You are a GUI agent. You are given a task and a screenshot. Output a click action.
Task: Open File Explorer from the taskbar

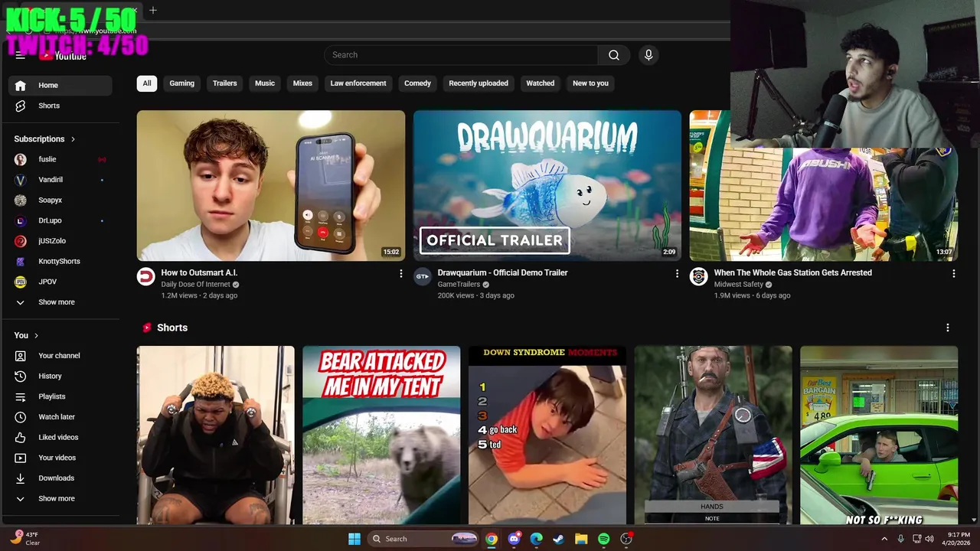(581, 539)
